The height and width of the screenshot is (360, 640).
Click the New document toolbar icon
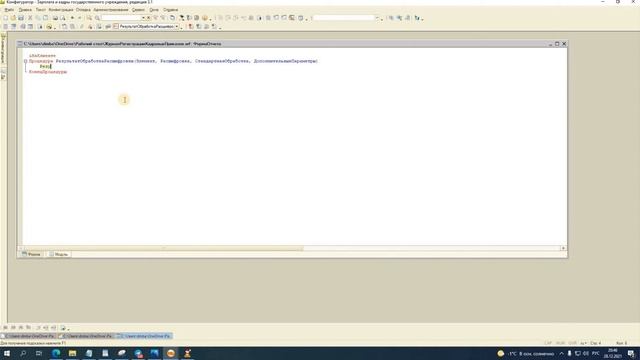click(x=5, y=18)
